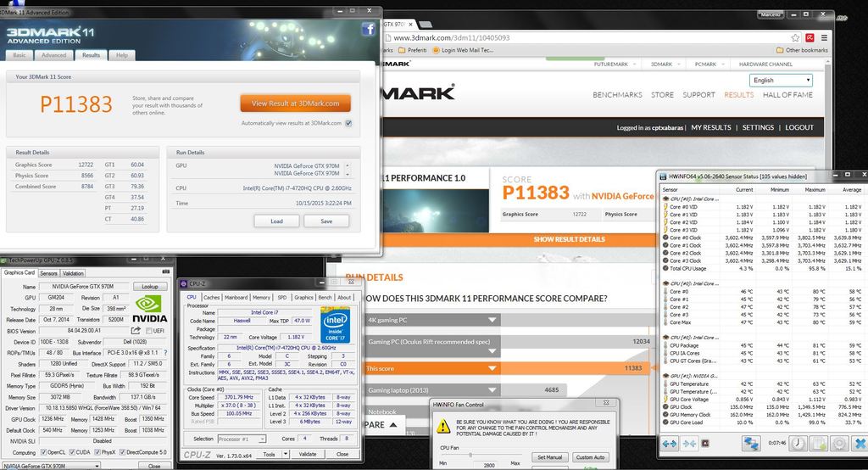
Task: Toggle the CUDA checkbox in GPU-Z
Action: (x=72, y=452)
